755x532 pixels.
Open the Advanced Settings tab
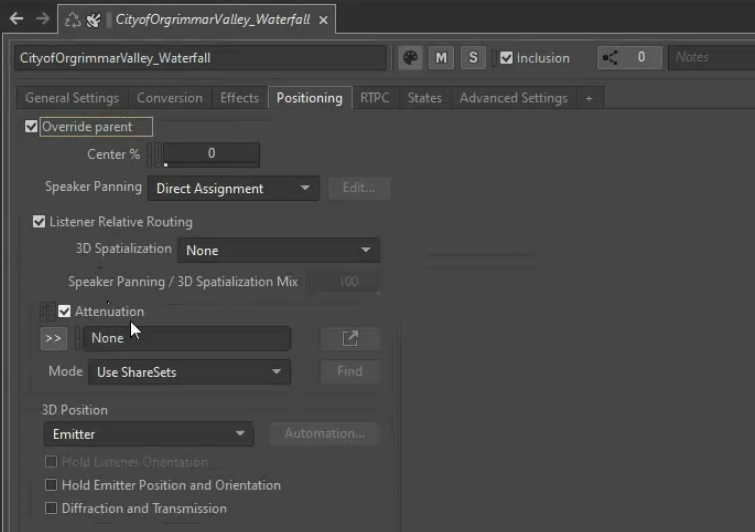514,98
